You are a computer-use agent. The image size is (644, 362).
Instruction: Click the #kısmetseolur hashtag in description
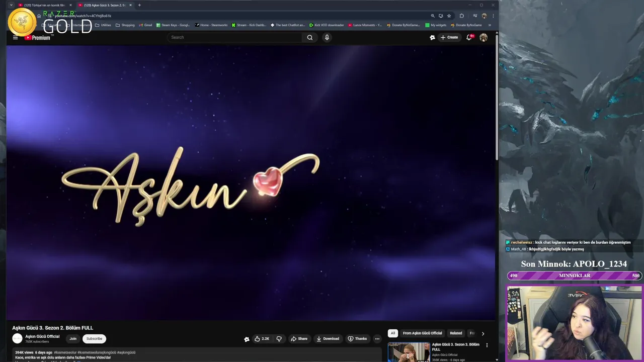65,352
